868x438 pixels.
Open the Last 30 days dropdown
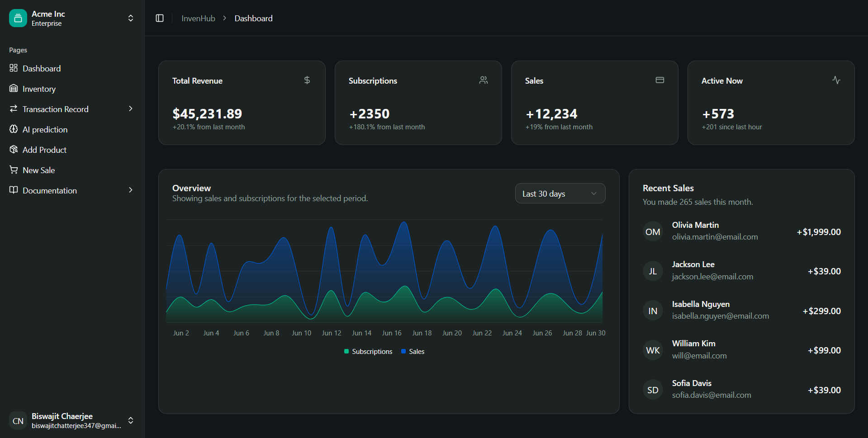tap(560, 193)
